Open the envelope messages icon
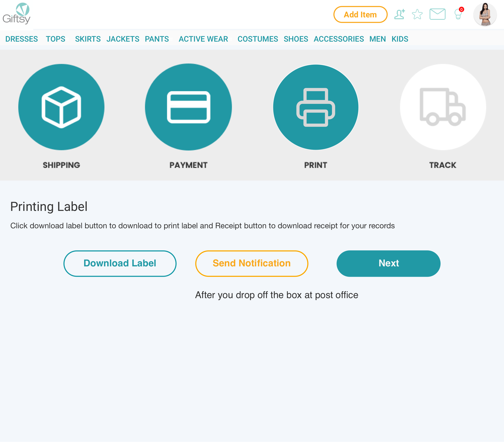 pyautogui.click(x=437, y=14)
